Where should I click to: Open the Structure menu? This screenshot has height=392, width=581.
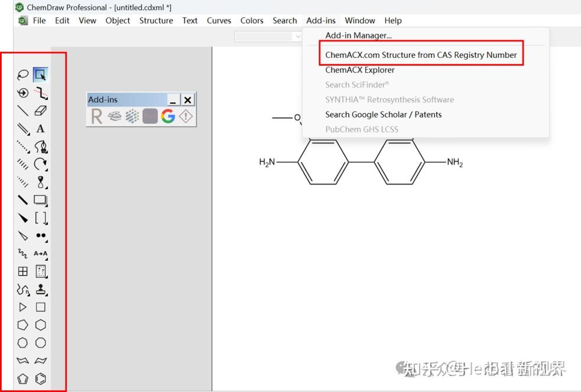tap(155, 20)
